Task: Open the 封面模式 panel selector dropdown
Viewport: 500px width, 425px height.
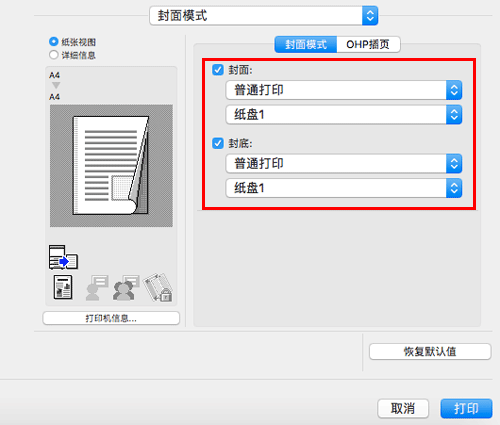Action: tap(264, 15)
